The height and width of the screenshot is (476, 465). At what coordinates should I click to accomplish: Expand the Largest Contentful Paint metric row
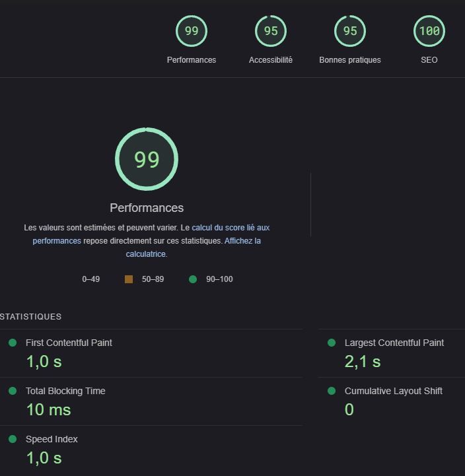(394, 343)
